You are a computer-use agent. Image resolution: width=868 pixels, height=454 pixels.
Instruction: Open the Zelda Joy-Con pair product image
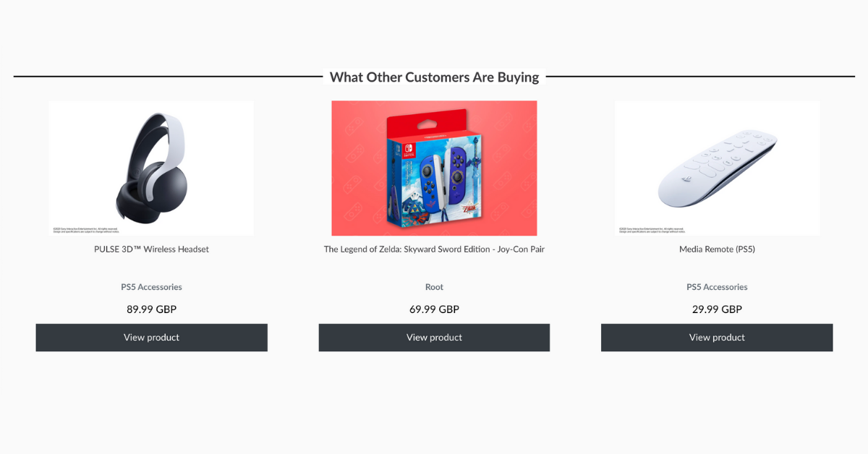(x=434, y=168)
